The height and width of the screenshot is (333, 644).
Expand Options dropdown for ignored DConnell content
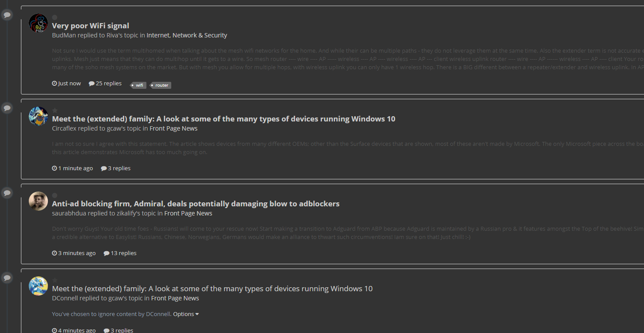tap(186, 314)
